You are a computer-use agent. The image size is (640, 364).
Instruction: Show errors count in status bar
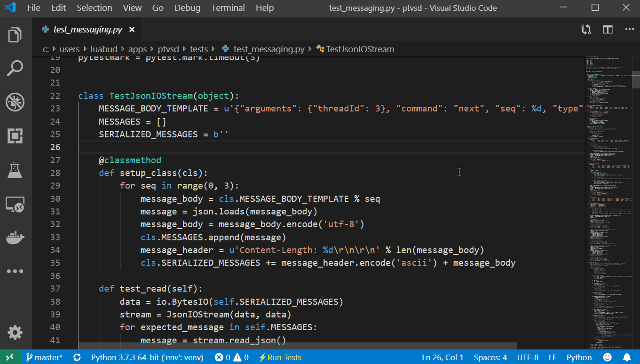pyautogui.click(x=223, y=357)
